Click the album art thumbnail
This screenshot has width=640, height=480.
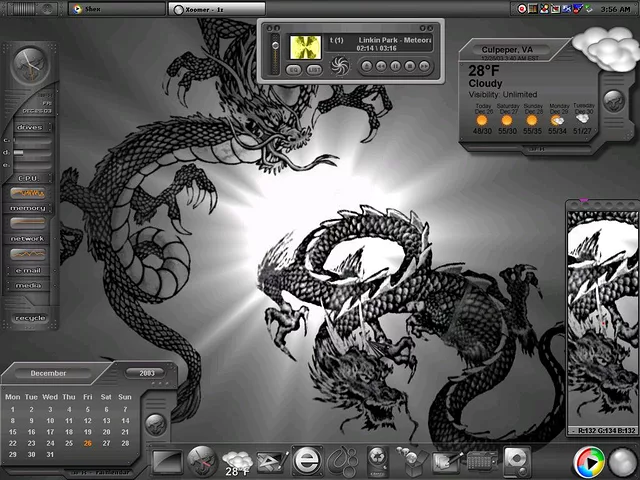[x=305, y=47]
